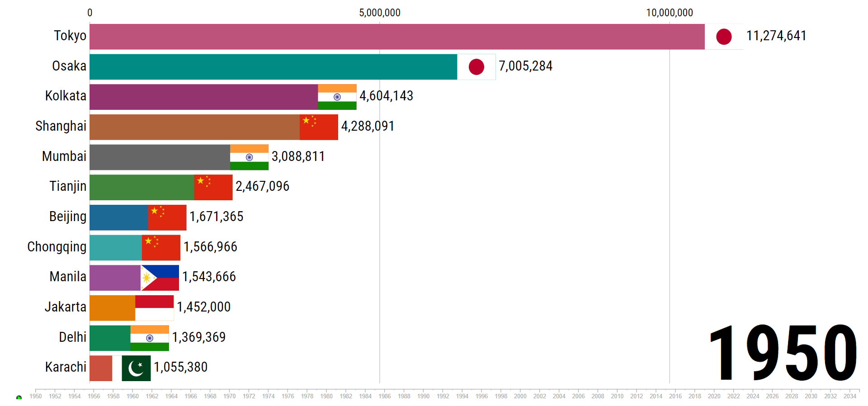Click the China flag on the Chongqing bar

click(x=161, y=248)
